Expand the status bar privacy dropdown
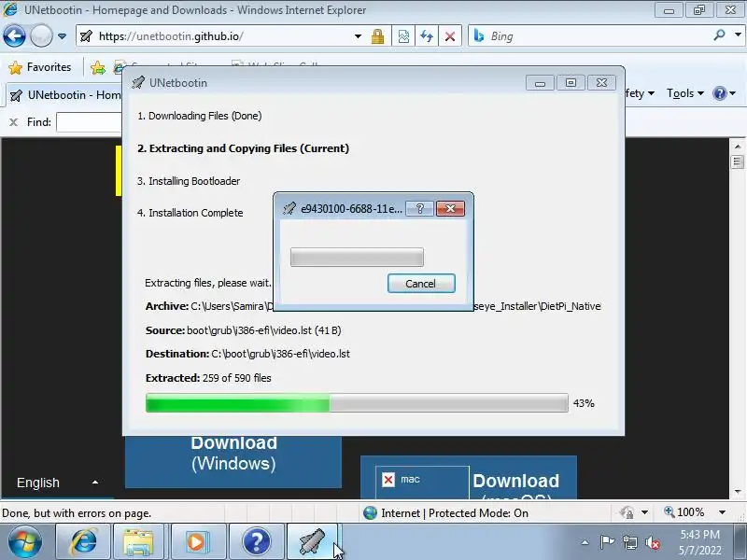This screenshot has width=747, height=560. (644, 512)
